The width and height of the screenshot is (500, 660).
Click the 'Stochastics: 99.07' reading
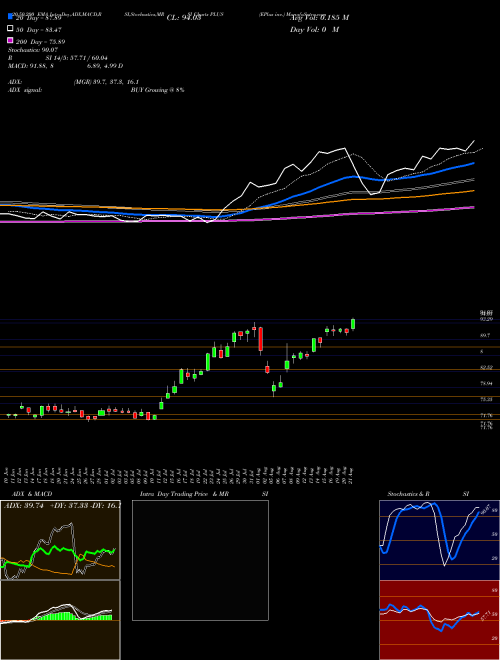pos(33,50)
